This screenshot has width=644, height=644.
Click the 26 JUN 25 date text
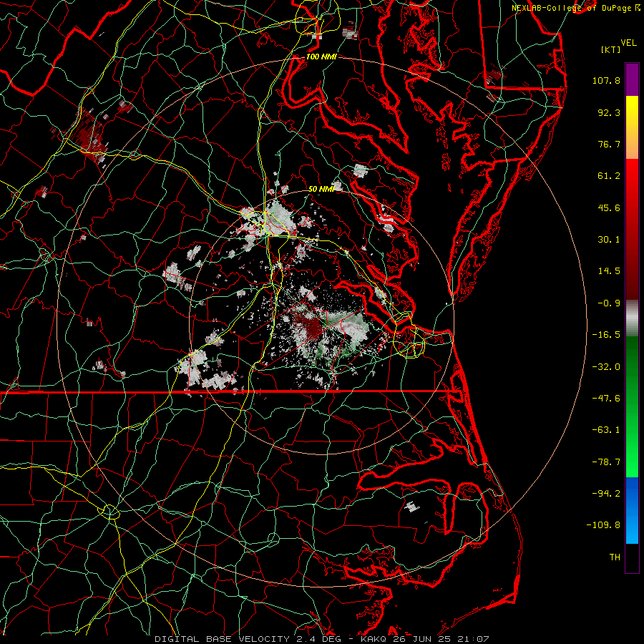tap(424, 639)
